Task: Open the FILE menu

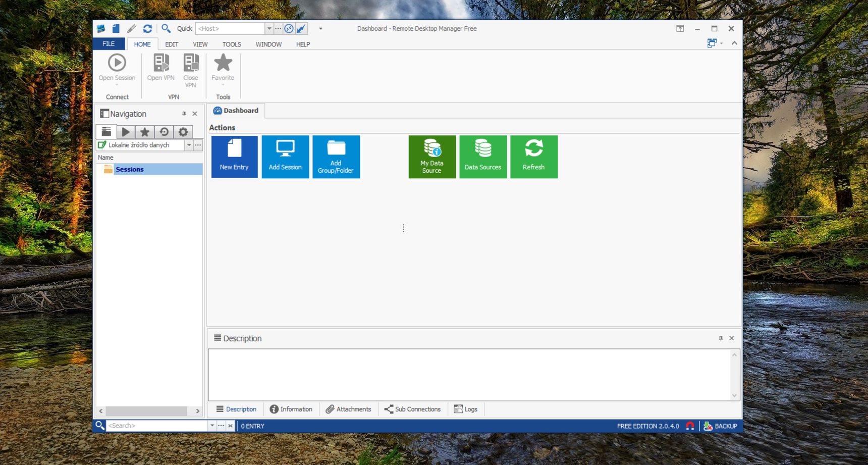Action: click(108, 44)
